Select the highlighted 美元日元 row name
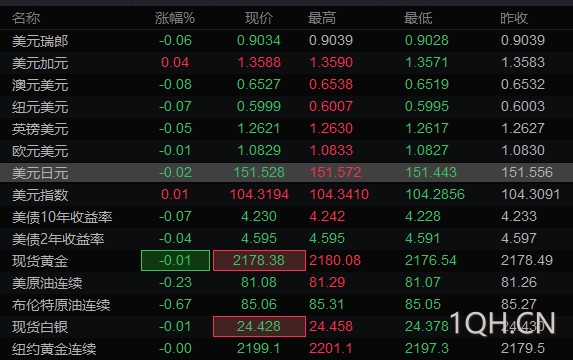 point(40,173)
